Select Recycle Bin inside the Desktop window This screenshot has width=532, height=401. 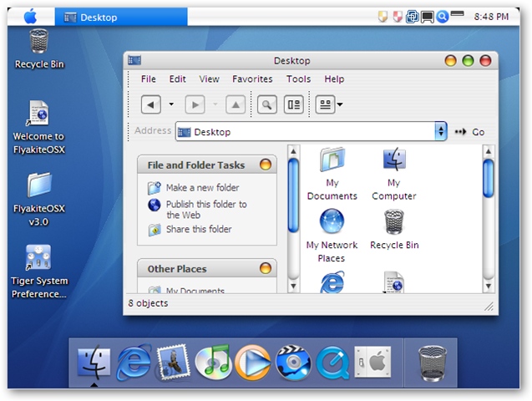[x=394, y=230]
